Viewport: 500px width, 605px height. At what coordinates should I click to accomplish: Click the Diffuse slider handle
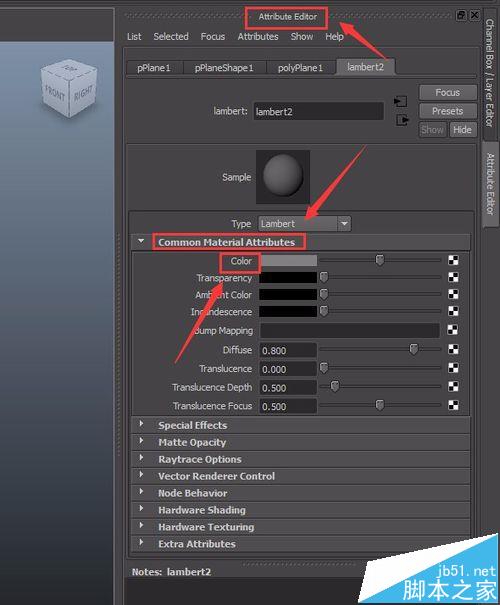[x=414, y=349]
